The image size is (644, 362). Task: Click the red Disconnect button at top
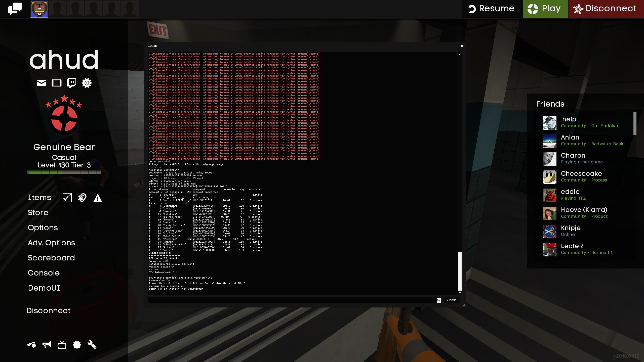(606, 9)
